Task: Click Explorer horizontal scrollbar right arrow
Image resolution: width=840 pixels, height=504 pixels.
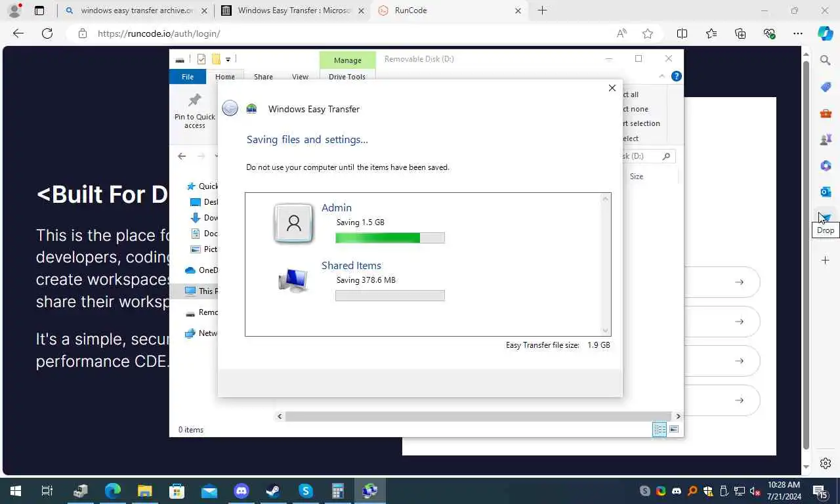Action: (x=678, y=416)
